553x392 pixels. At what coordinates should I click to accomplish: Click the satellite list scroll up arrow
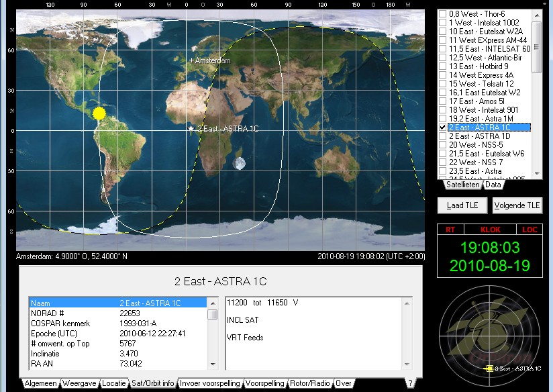click(x=537, y=15)
